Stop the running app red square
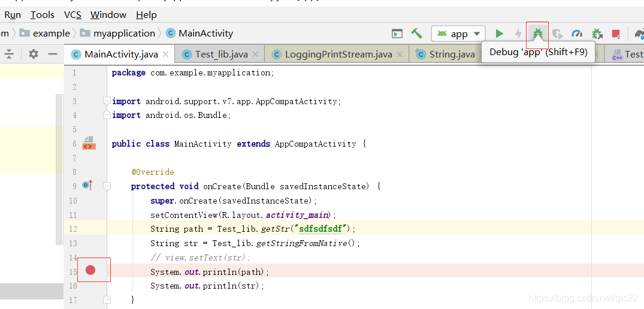The height and width of the screenshot is (309, 644). (616, 34)
